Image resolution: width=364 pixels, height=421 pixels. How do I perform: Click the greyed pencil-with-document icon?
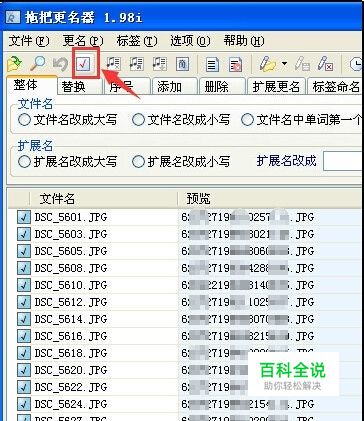tap(302, 64)
